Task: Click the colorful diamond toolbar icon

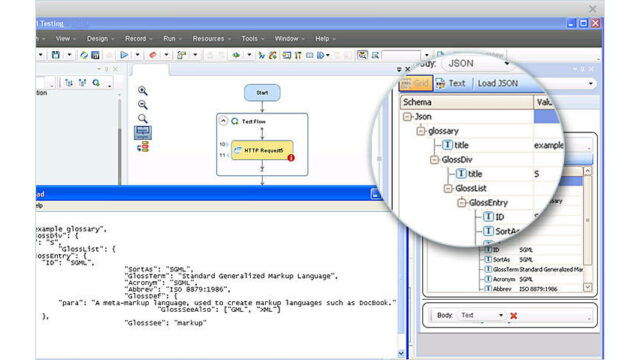Action: tap(236, 55)
